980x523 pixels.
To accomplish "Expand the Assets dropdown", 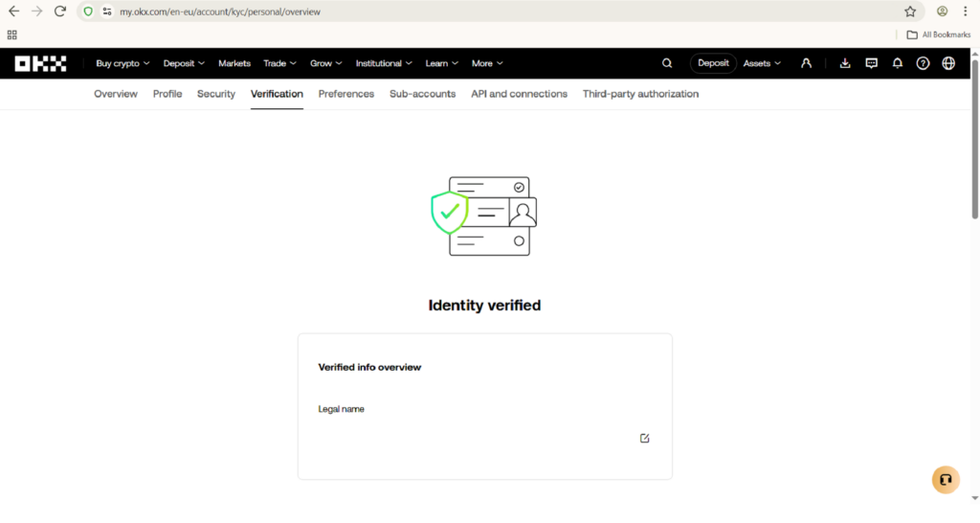I will pyautogui.click(x=762, y=63).
